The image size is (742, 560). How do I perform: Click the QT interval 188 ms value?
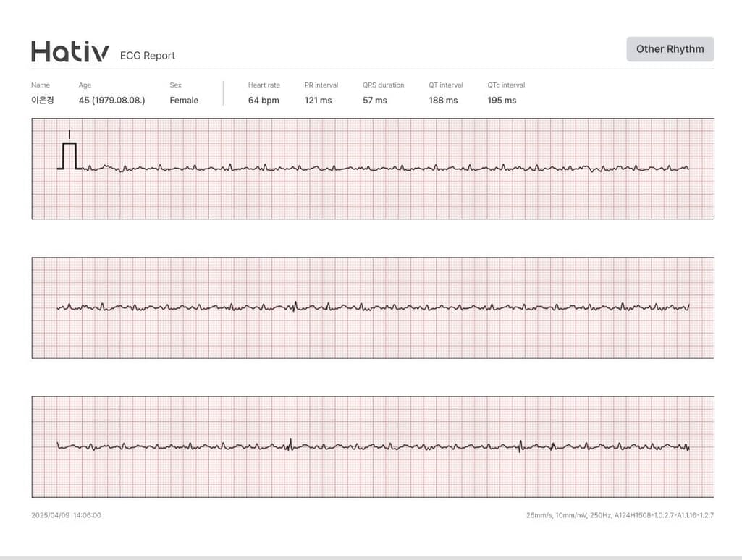443,101
